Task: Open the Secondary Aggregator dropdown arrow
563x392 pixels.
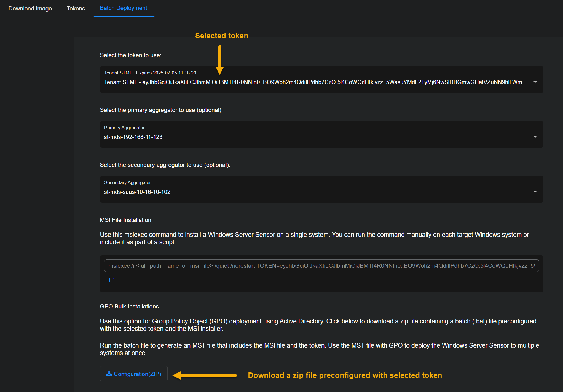Action: pos(535,192)
